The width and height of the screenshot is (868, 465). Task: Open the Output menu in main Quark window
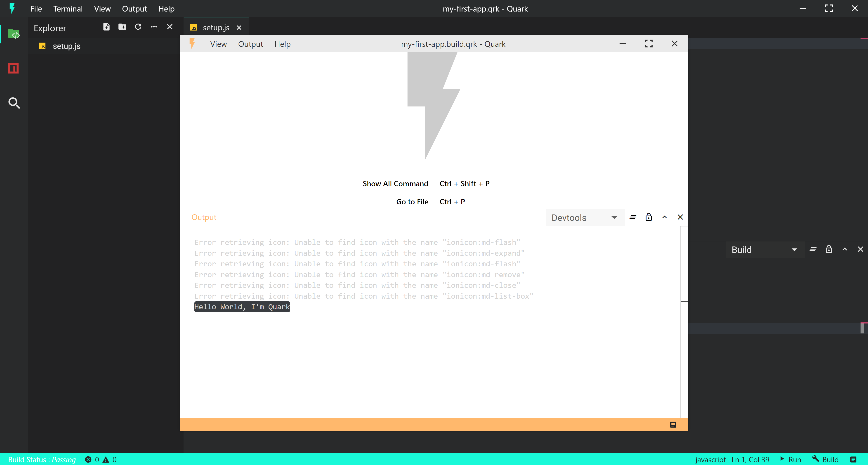[x=134, y=9]
